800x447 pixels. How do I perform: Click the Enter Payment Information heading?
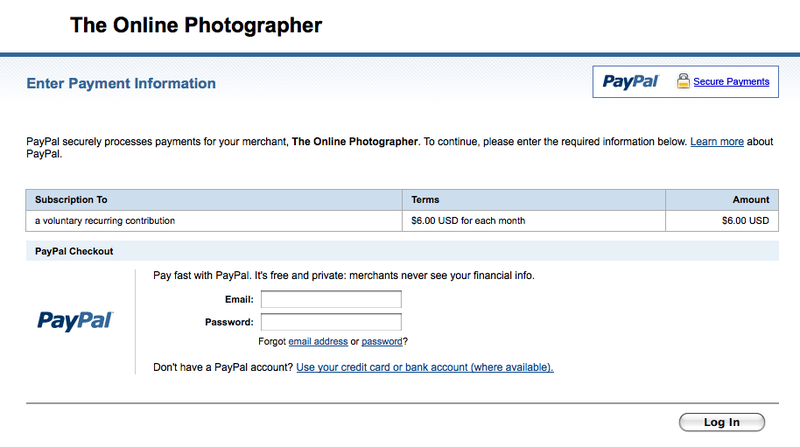pos(121,84)
